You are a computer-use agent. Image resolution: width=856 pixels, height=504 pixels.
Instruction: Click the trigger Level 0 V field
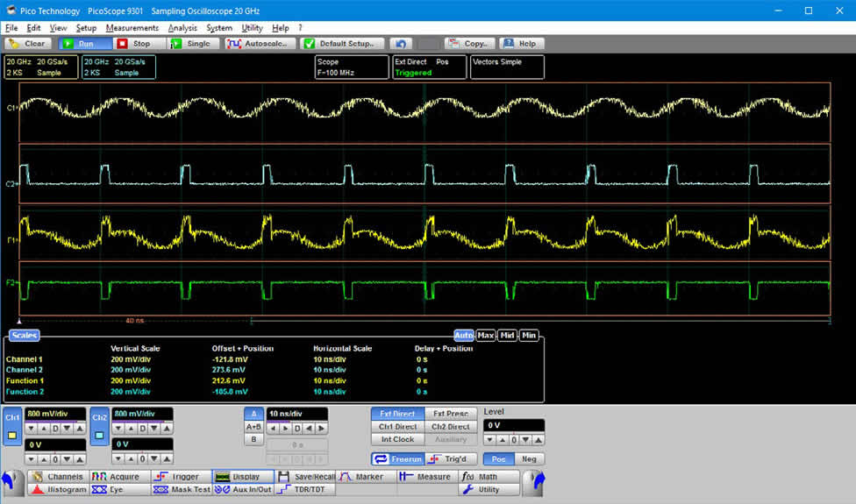514,425
